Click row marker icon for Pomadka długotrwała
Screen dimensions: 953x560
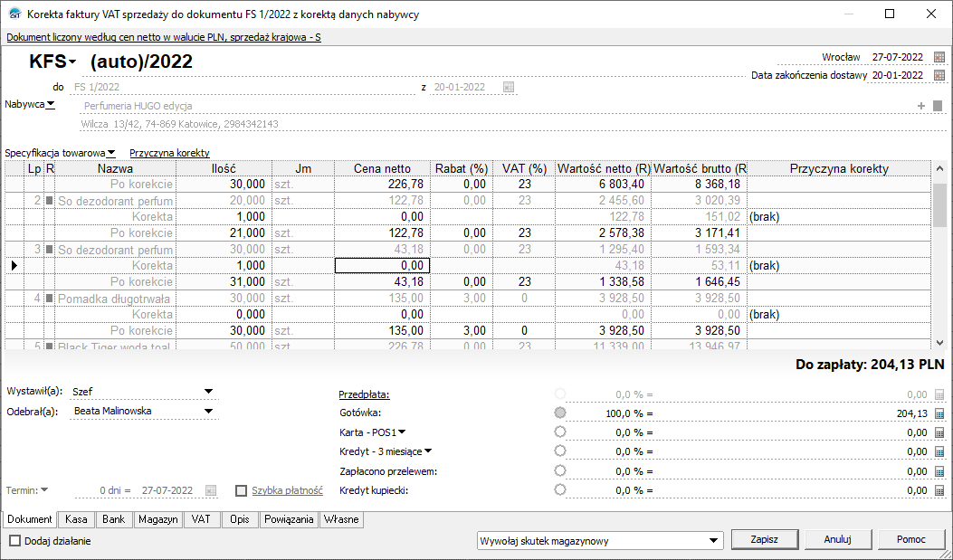[50, 299]
